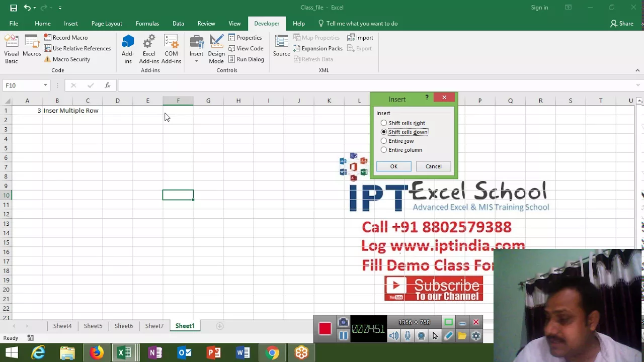
Task: Switch to the Page Layout tab
Action: point(107,24)
